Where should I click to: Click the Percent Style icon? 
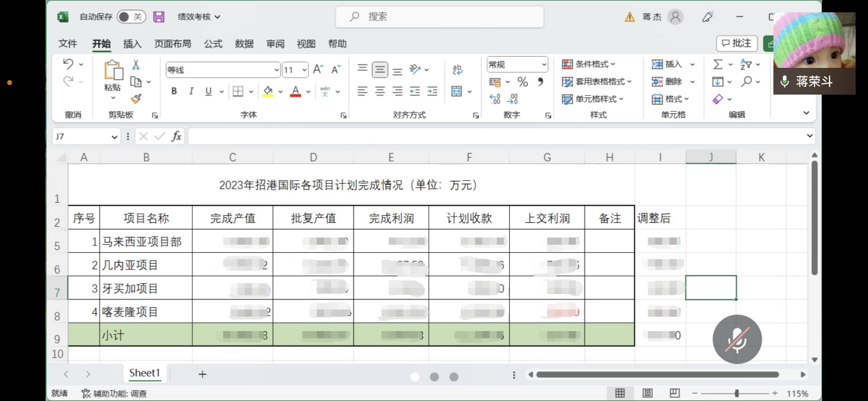click(523, 82)
